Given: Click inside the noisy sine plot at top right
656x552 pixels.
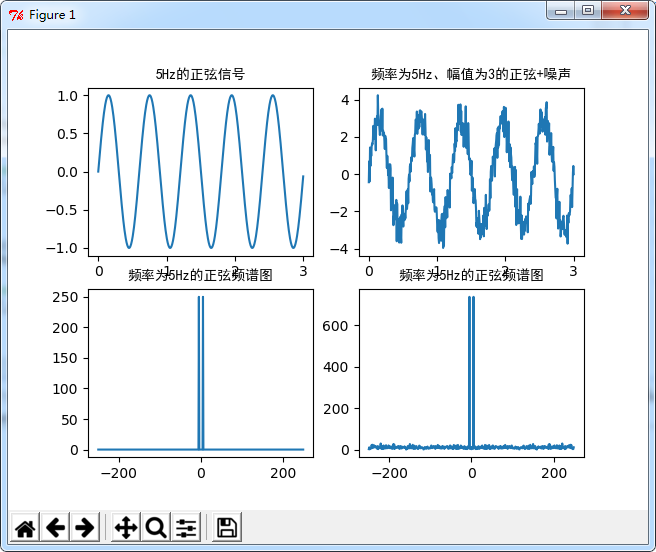Looking at the screenshot, I should pyautogui.click(x=472, y=172).
